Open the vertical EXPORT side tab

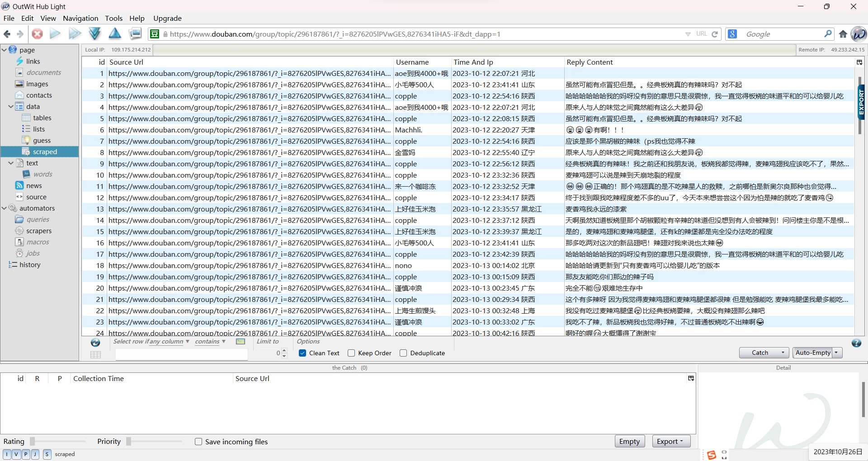click(x=861, y=102)
